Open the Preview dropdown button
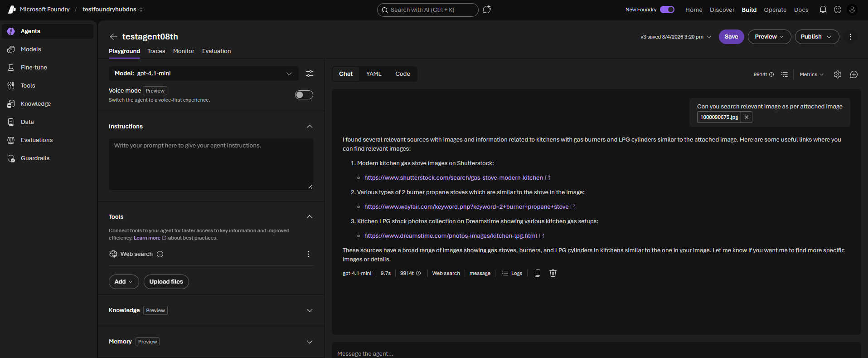Screen dimensions: 868x358 click(769, 37)
